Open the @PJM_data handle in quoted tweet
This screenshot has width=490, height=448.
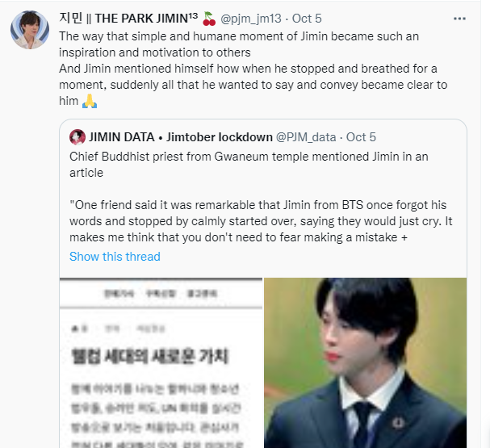coord(306,137)
